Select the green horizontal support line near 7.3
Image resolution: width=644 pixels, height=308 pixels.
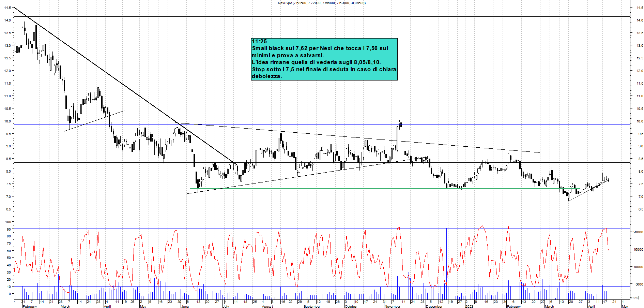(385, 189)
